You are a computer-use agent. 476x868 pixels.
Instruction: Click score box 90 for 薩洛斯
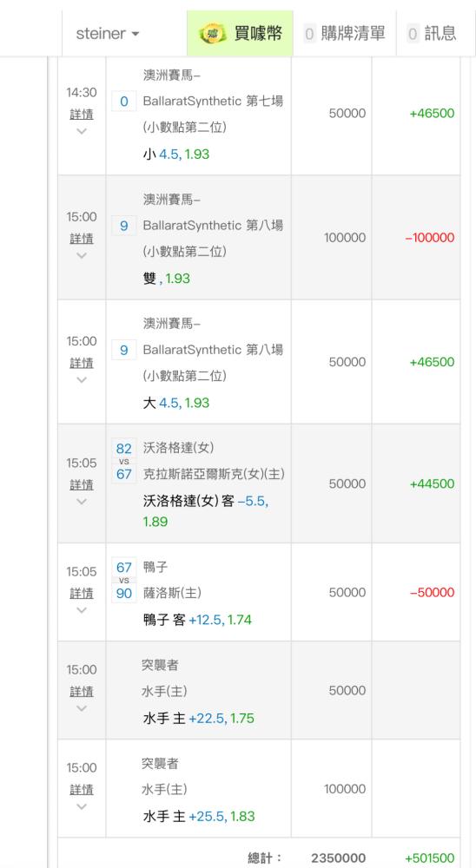pos(124,594)
